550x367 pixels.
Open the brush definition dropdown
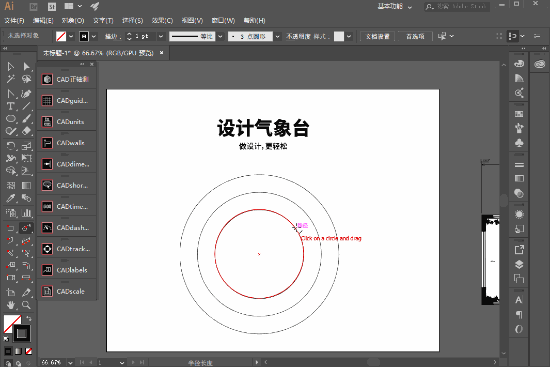coord(278,36)
